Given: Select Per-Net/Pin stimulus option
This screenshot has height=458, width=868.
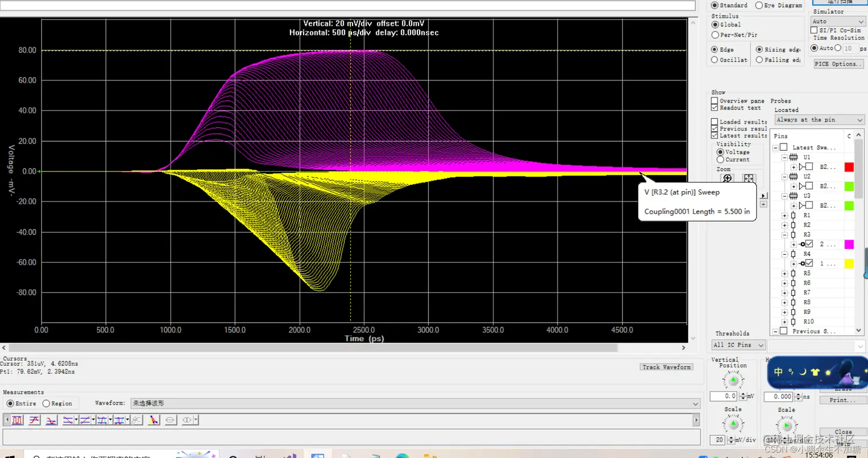Looking at the screenshot, I should point(715,35).
